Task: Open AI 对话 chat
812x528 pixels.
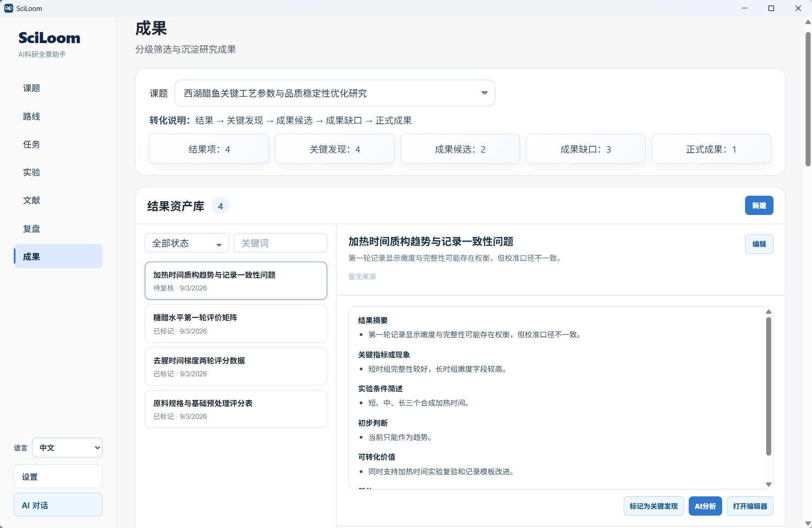Action: pyautogui.click(x=58, y=505)
